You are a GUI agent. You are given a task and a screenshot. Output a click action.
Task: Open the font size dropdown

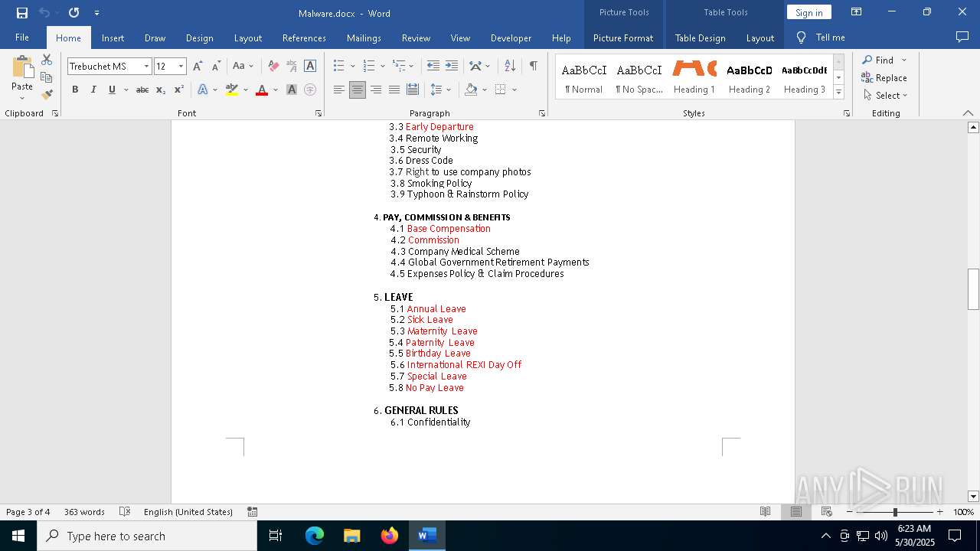(181, 67)
